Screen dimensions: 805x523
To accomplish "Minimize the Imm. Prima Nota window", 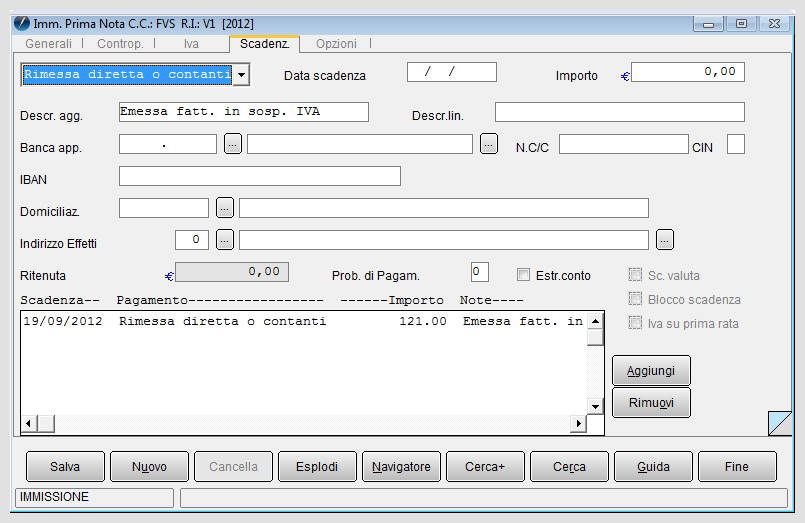I will (x=708, y=24).
